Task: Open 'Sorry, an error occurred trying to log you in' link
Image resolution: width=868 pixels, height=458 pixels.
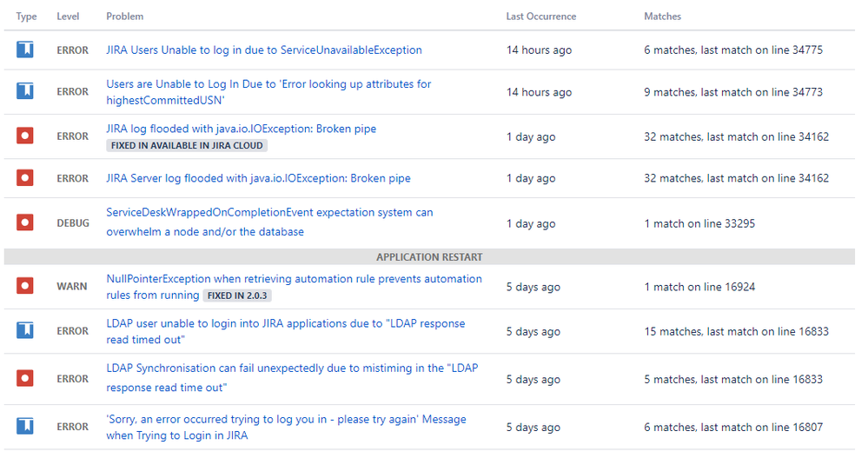Action: tap(286, 427)
